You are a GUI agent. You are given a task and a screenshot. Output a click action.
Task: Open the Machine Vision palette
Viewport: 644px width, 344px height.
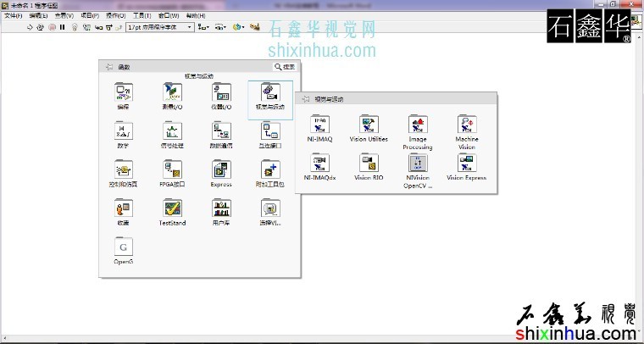pos(466,126)
